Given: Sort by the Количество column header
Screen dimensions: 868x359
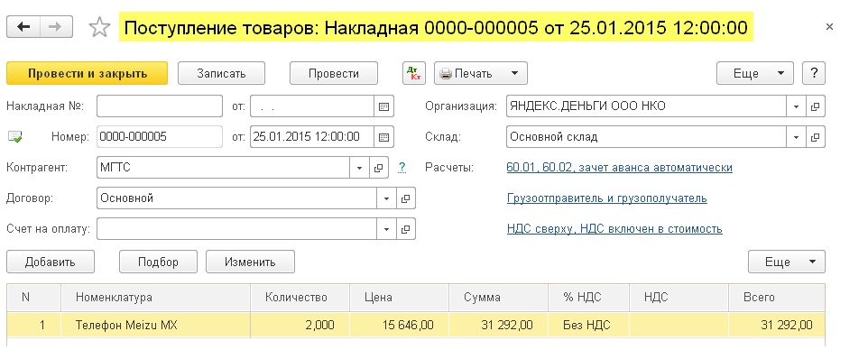Looking at the screenshot, I should click(300, 298).
